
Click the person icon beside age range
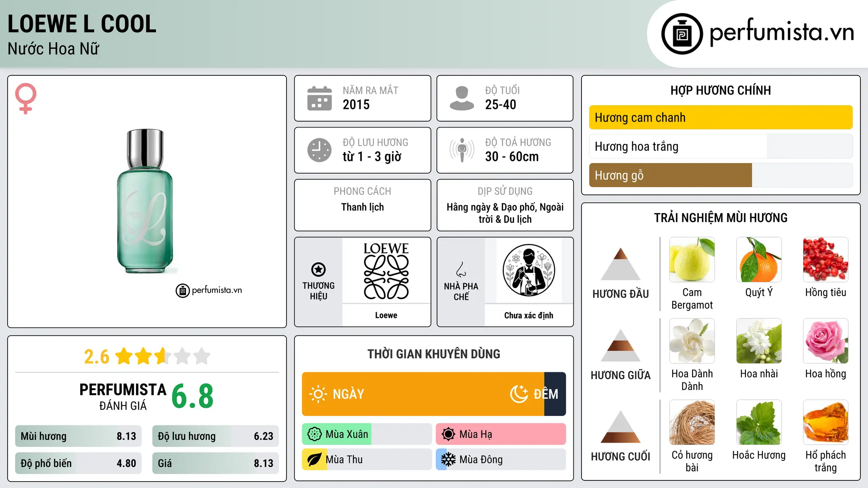pos(462,98)
